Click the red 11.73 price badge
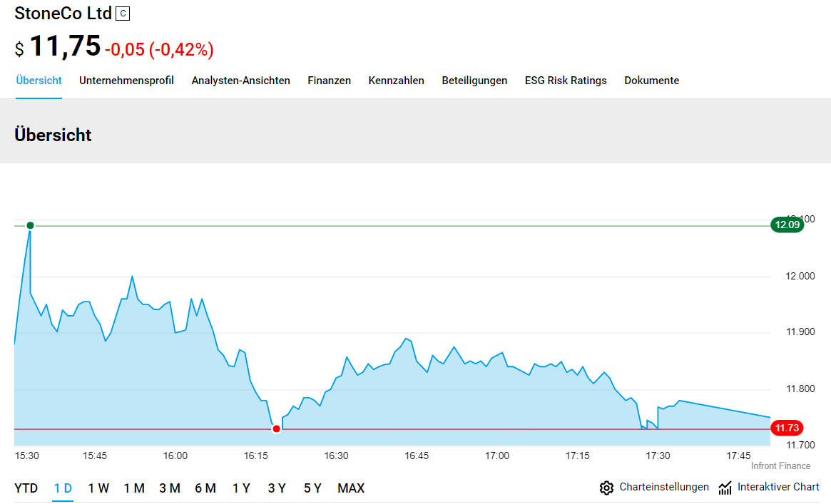The image size is (831, 504). (787, 428)
